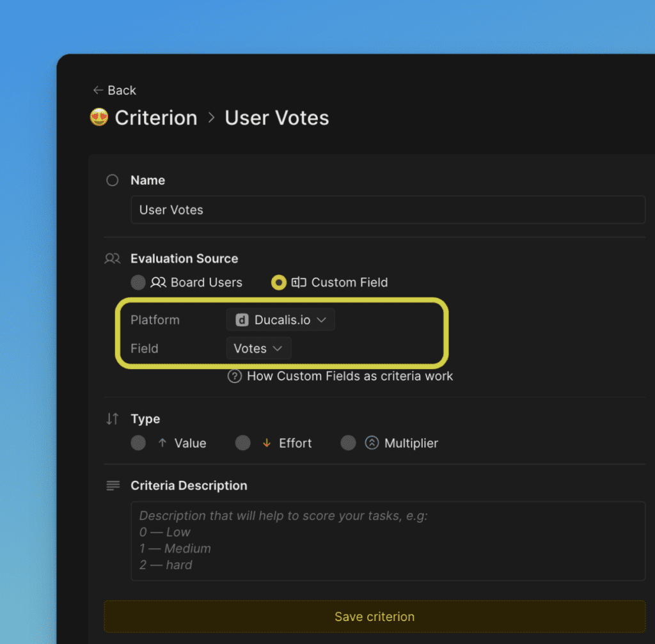The height and width of the screenshot is (644, 655).
Task: Open the Field dropdown showing Votes
Action: point(258,348)
